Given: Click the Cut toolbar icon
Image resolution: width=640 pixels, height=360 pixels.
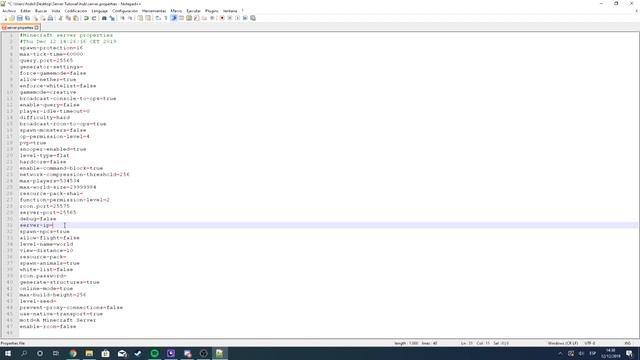Looking at the screenshot, I should 60,18.
